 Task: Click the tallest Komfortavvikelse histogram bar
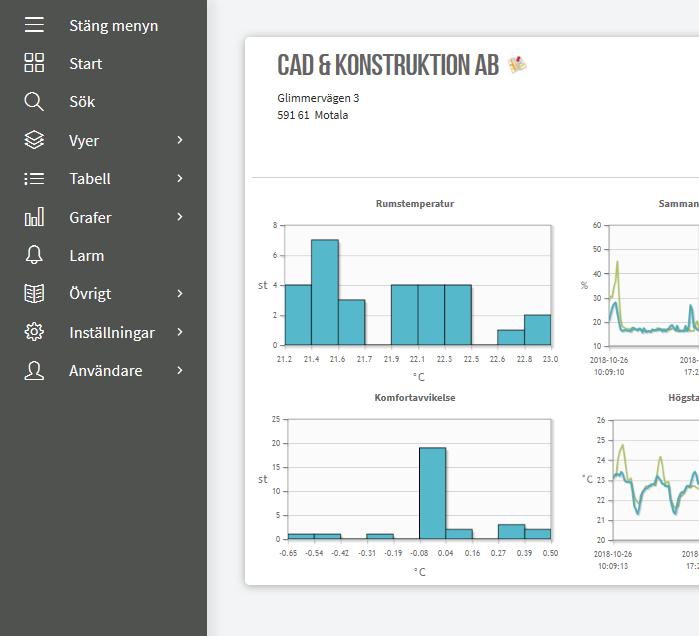point(432,493)
